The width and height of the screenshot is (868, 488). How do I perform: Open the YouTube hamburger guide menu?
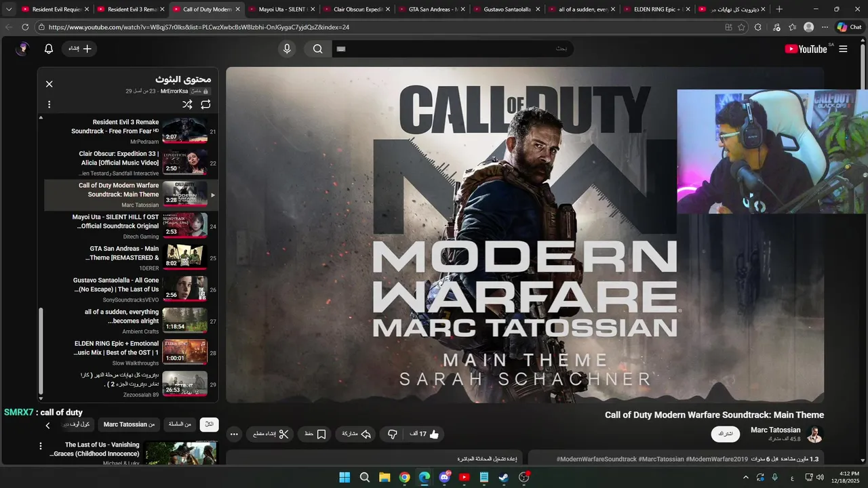843,49
